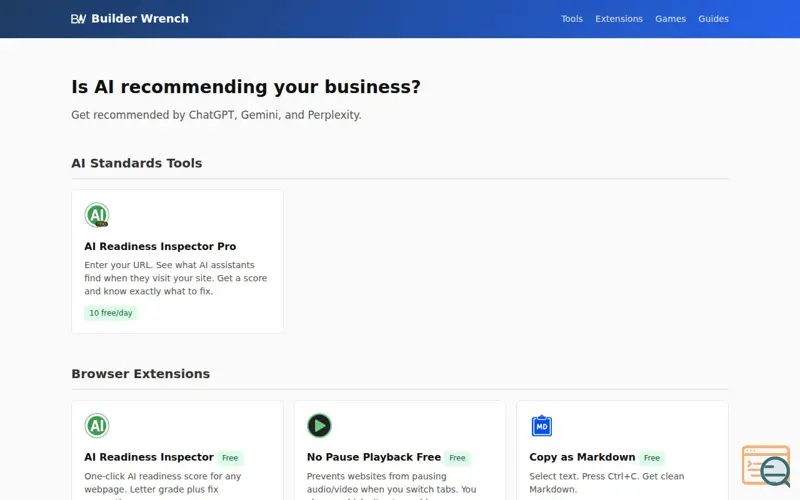Open the AI Readiness Inspector extension title

149,457
